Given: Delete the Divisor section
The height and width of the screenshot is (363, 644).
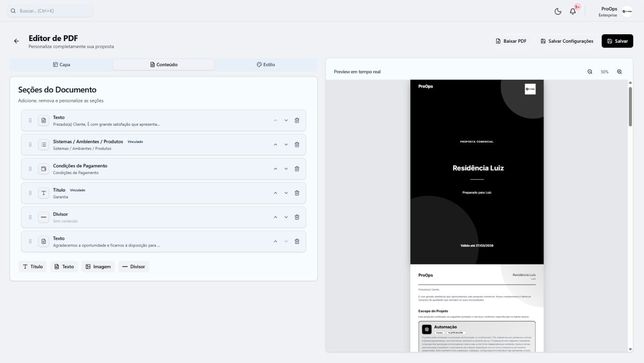Looking at the screenshot, I should tap(297, 217).
